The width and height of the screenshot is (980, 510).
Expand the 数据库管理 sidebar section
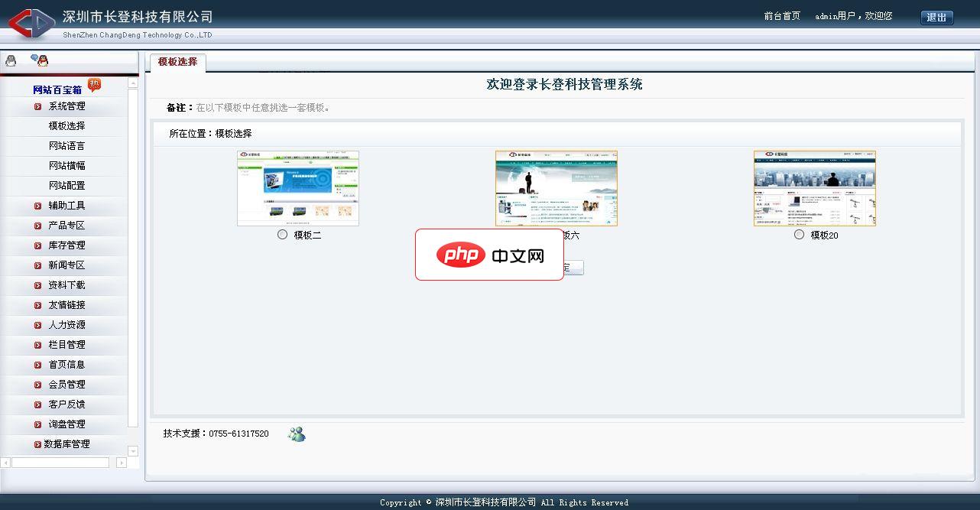(67, 444)
